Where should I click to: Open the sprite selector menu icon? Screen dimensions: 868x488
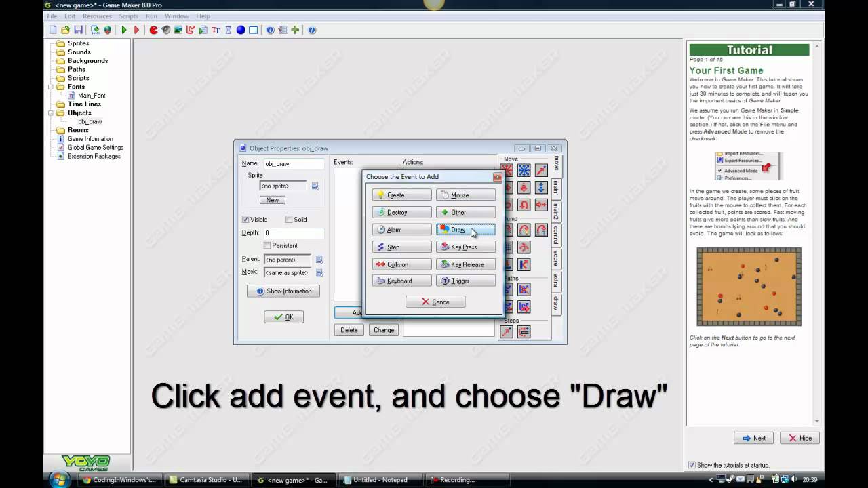tap(315, 186)
